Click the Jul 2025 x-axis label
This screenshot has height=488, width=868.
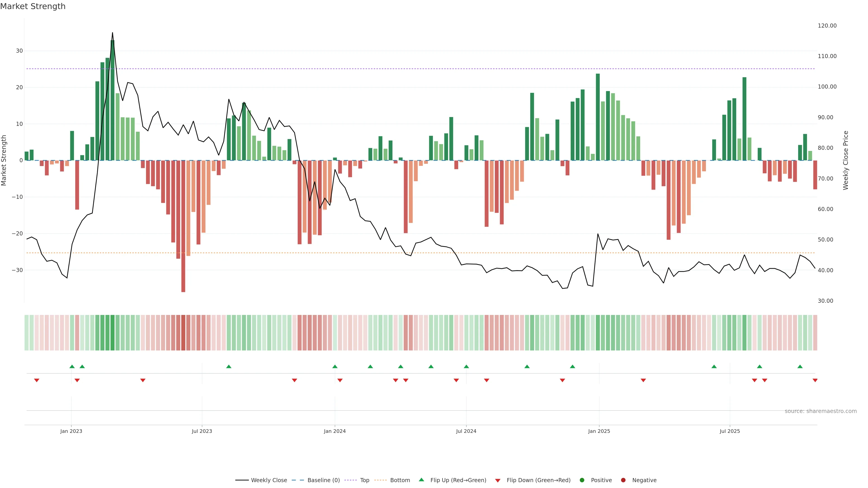coord(729,431)
